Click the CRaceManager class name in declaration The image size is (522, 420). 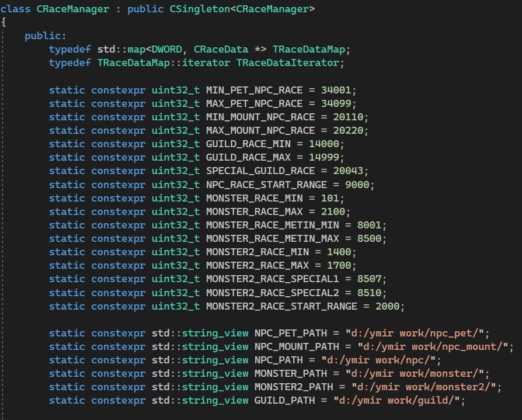click(71, 9)
